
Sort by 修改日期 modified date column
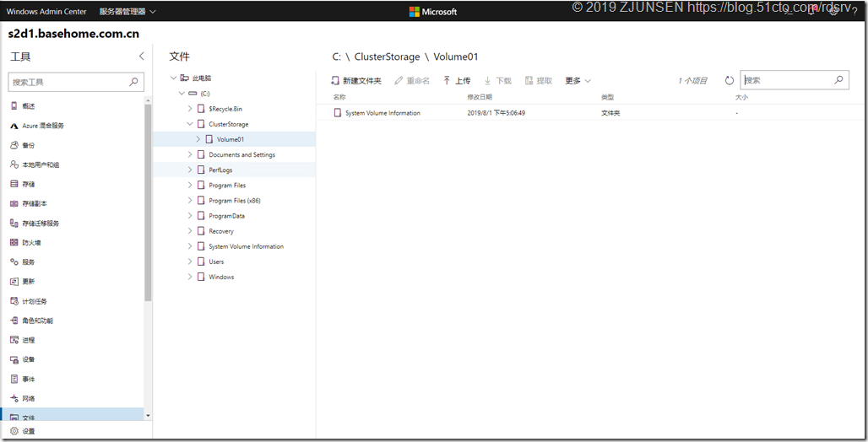click(x=480, y=97)
